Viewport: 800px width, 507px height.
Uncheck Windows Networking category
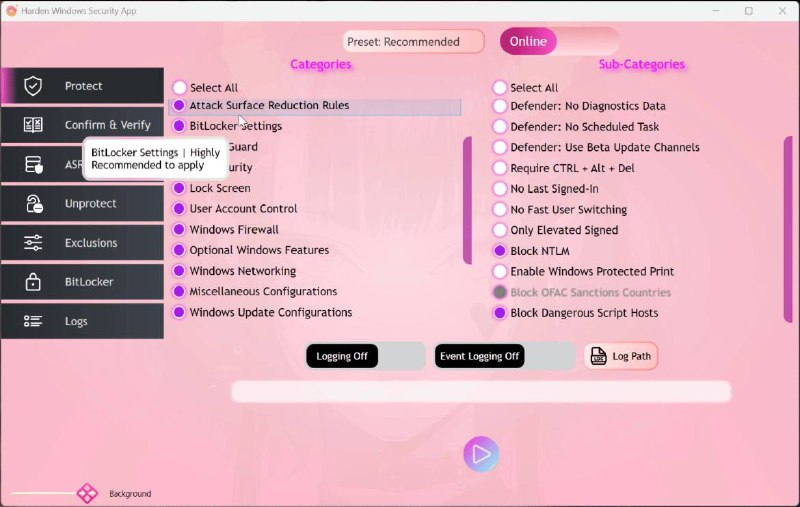(179, 271)
